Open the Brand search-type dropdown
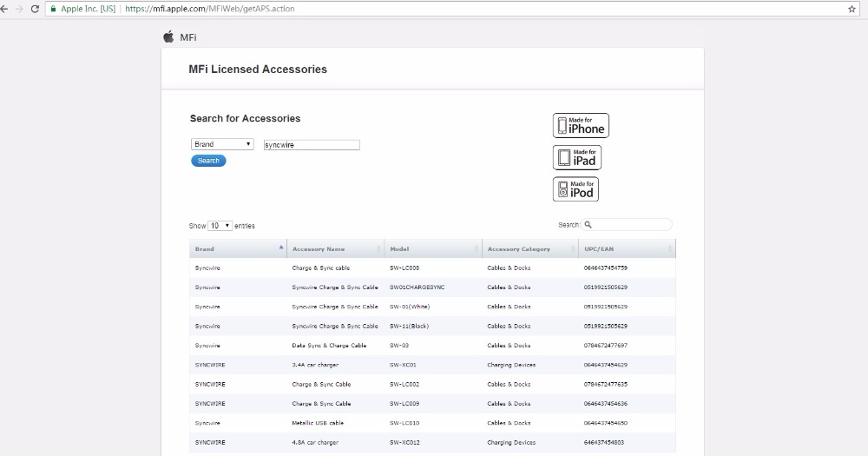Screen dimensions: 868x456 (222, 144)
